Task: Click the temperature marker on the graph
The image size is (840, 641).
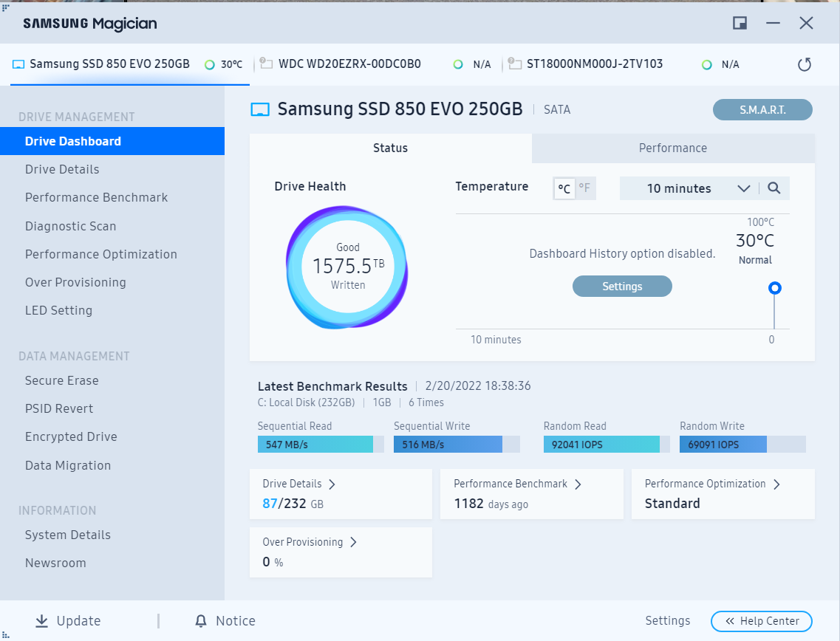Action: [x=774, y=288]
